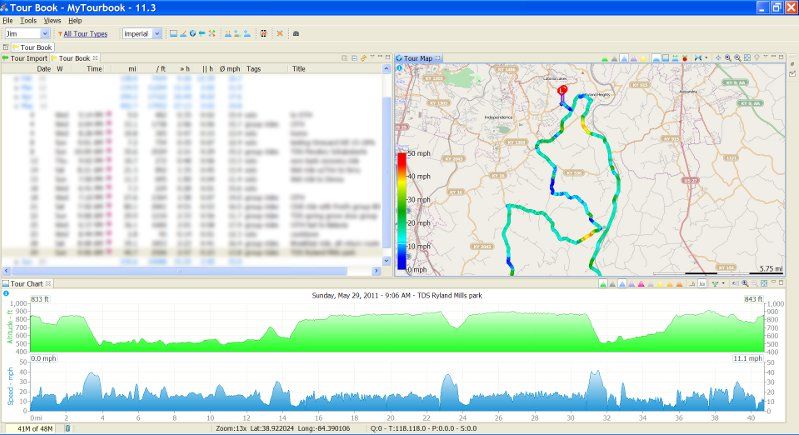Click the red start marker on the map

(x=563, y=91)
